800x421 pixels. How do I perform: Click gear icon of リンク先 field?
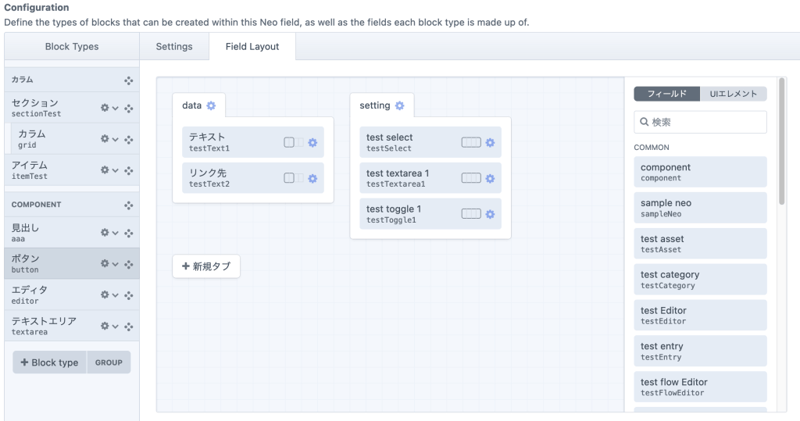(313, 178)
